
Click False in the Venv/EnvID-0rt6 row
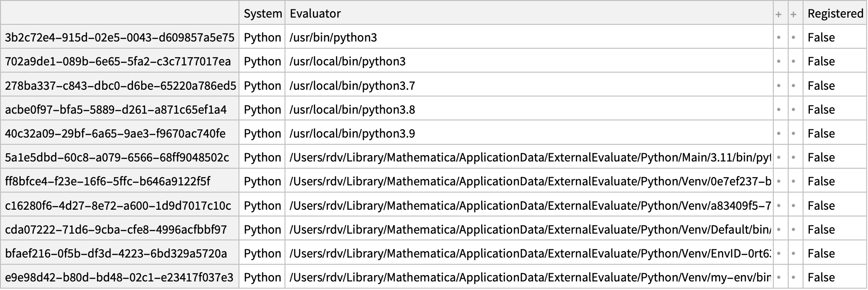point(821,253)
